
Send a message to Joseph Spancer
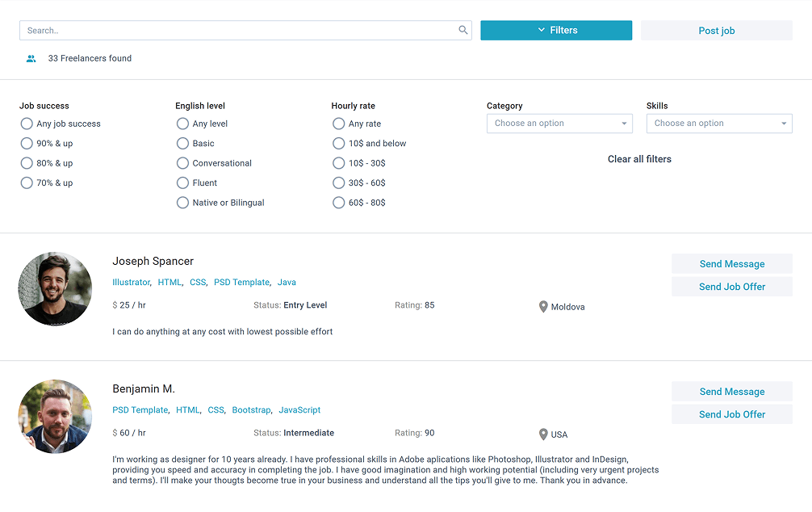click(732, 264)
